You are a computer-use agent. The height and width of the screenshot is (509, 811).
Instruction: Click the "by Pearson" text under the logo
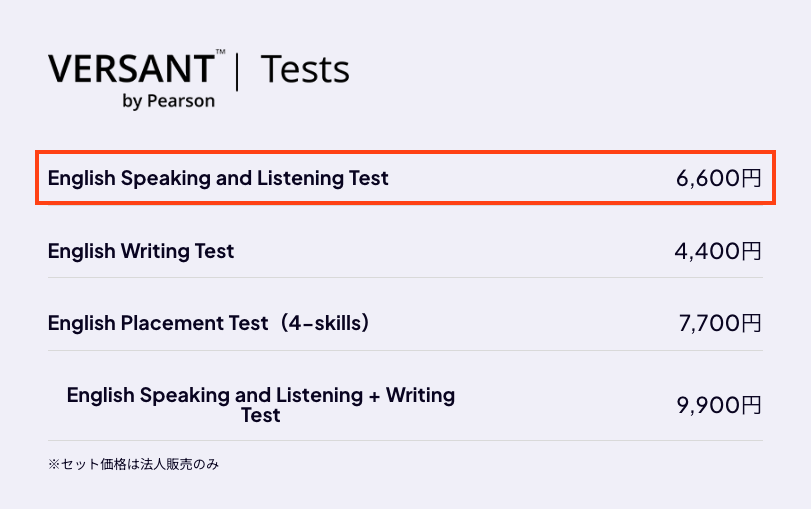point(168,101)
